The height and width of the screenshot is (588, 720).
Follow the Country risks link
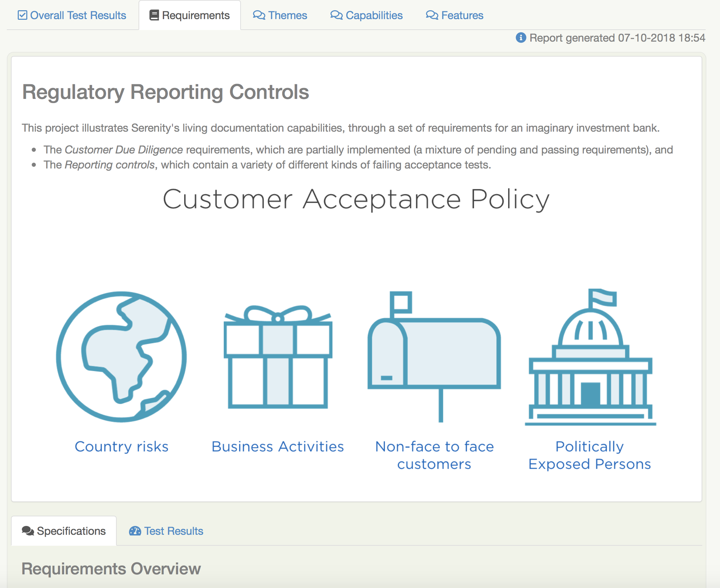121,446
